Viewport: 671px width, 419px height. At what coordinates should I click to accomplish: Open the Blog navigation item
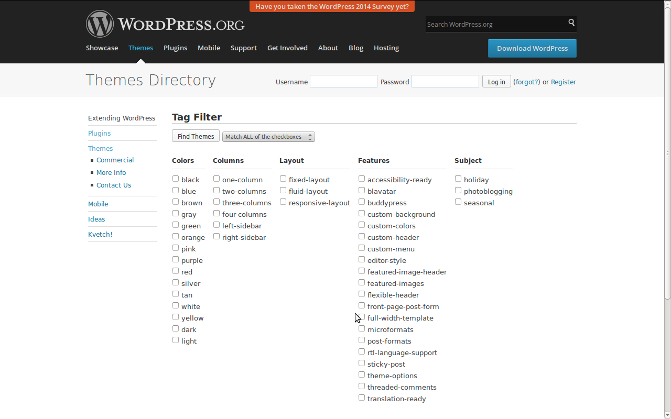(x=356, y=48)
